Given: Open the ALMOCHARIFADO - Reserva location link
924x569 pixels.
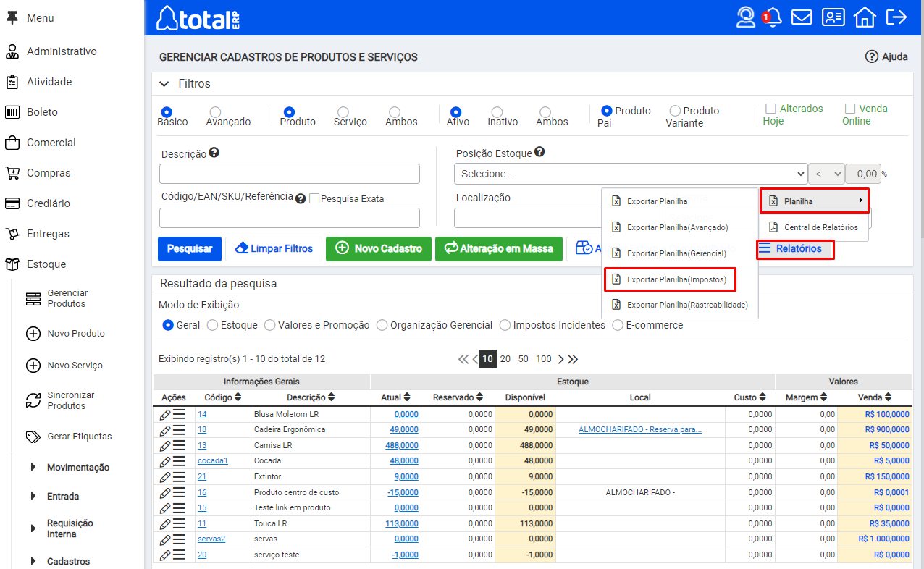Looking at the screenshot, I should (640, 429).
